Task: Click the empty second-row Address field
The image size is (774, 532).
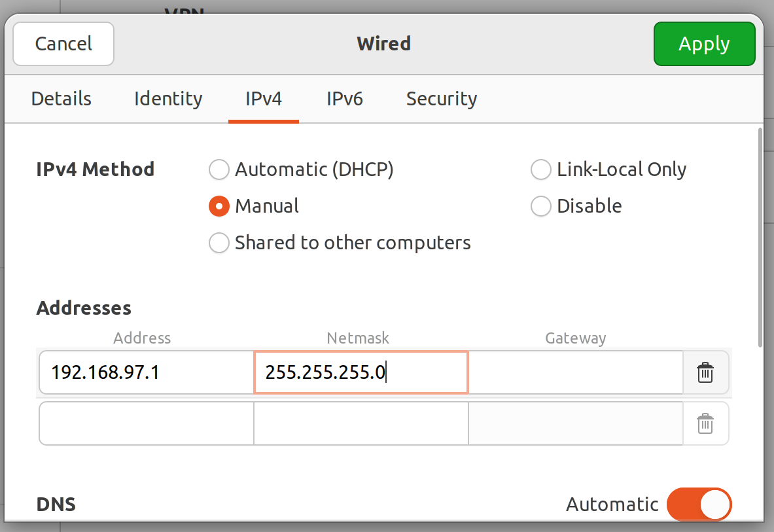Action: click(x=145, y=423)
